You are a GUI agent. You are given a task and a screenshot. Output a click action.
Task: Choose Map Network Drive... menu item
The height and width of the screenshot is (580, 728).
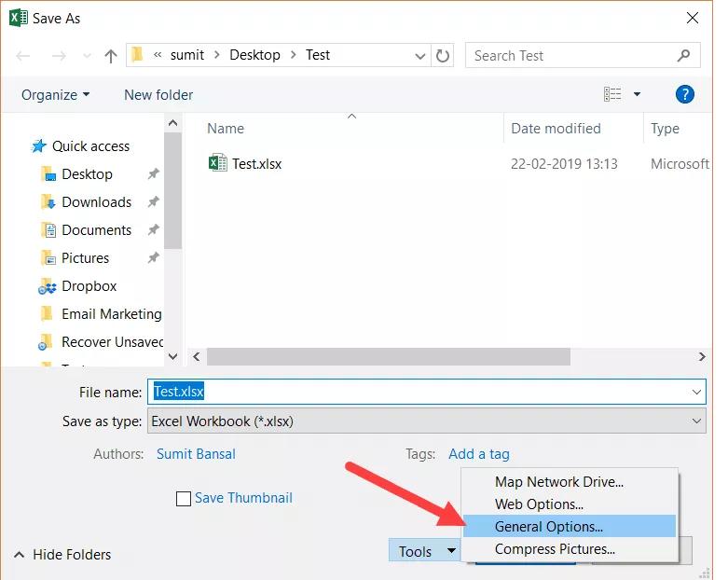click(570, 482)
